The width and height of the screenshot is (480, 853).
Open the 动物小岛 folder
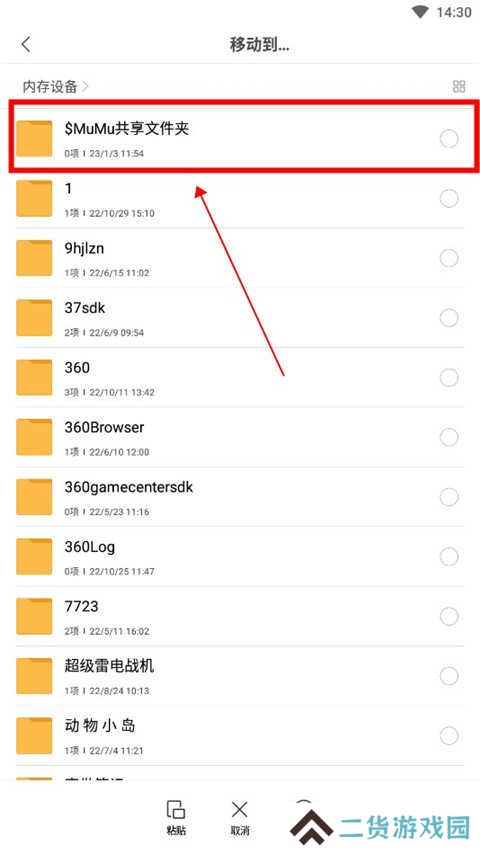(x=239, y=735)
